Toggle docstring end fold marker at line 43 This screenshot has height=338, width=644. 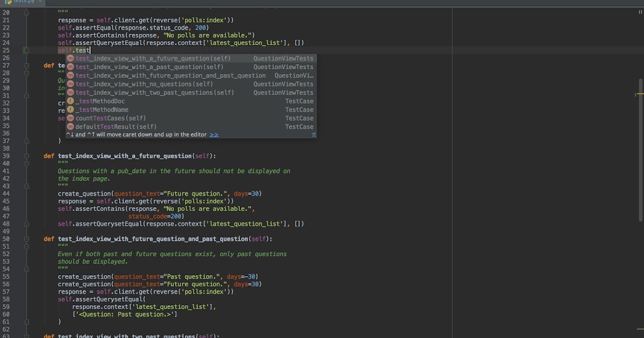click(x=26, y=186)
